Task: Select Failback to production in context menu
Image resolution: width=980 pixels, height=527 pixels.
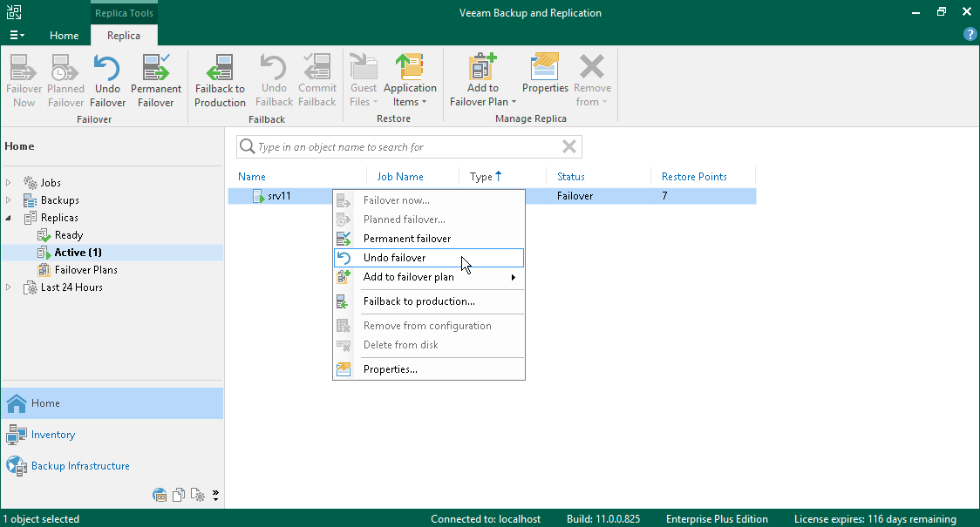Action: click(x=419, y=301)
